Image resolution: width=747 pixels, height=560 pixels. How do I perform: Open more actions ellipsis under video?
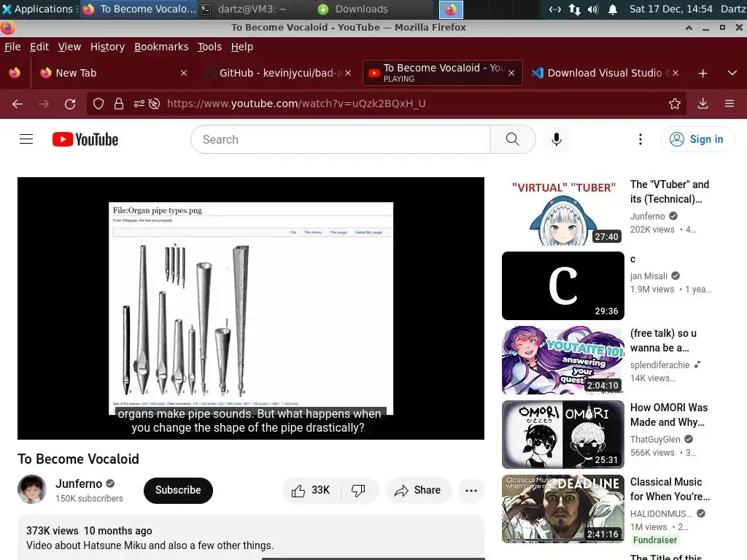click(x=471, y=490)
